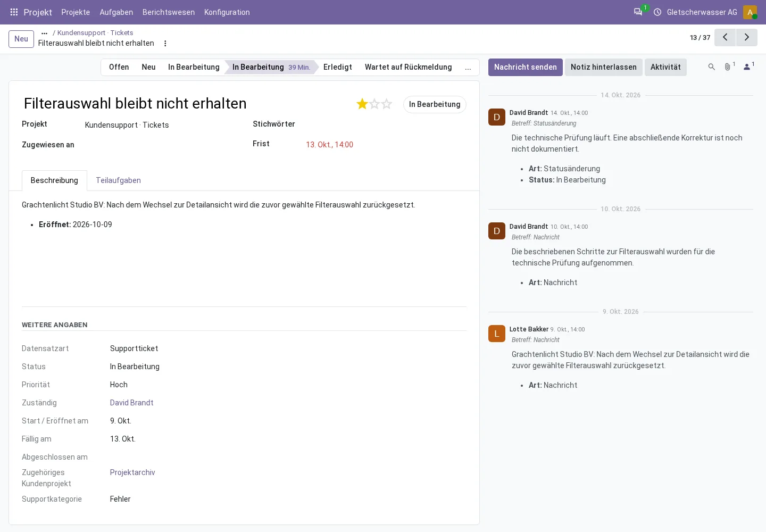The height and width of the screenshot is (532, 766).
Task: Click the Stichwörter field
Action: coord(386,124)
